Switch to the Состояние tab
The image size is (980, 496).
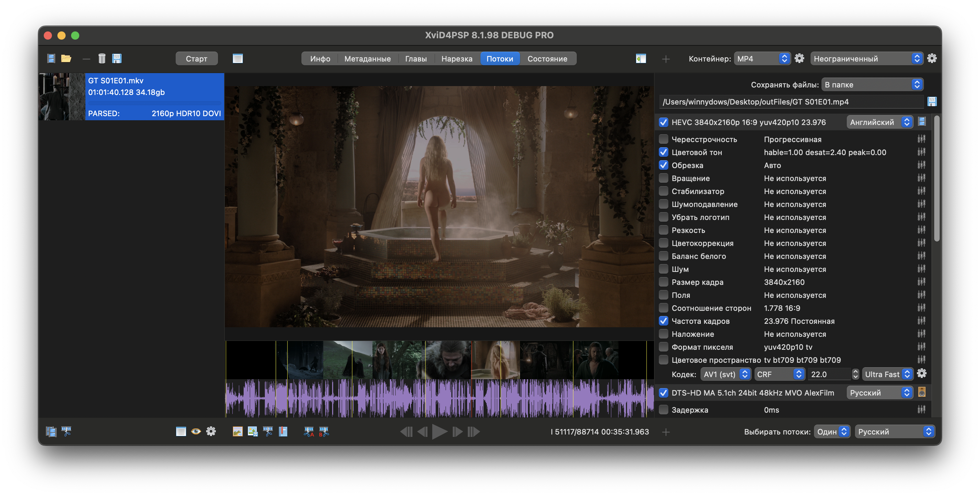547,58
